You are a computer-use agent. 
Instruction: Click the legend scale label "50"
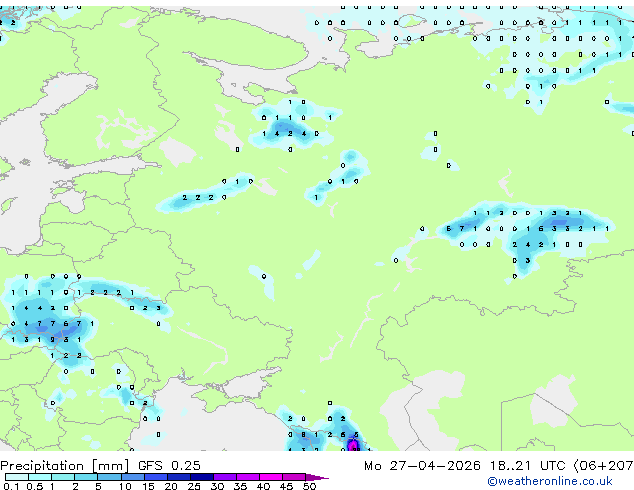(x=310, y=486)
